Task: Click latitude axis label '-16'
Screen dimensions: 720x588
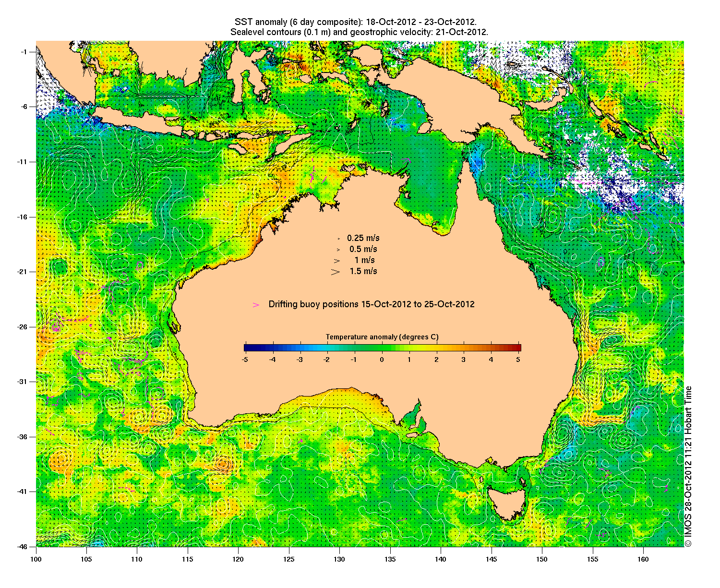Action: (22, 217)
